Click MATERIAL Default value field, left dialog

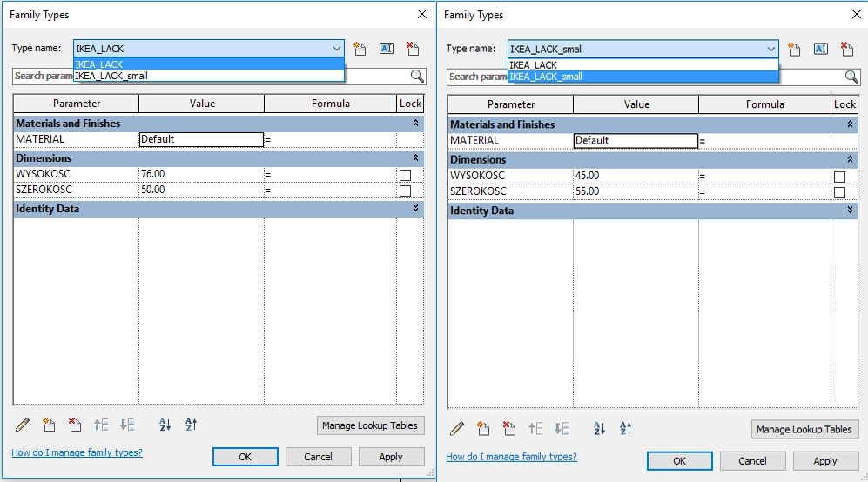(x=201, y=139)
